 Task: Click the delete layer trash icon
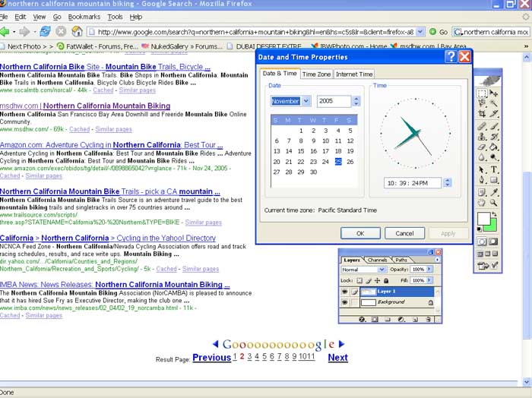tap(428, 319)
